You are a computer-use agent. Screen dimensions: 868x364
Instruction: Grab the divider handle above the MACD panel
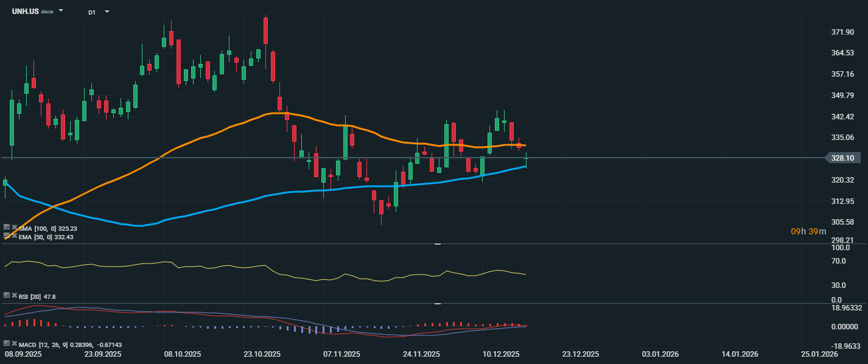tap(437, 303)
